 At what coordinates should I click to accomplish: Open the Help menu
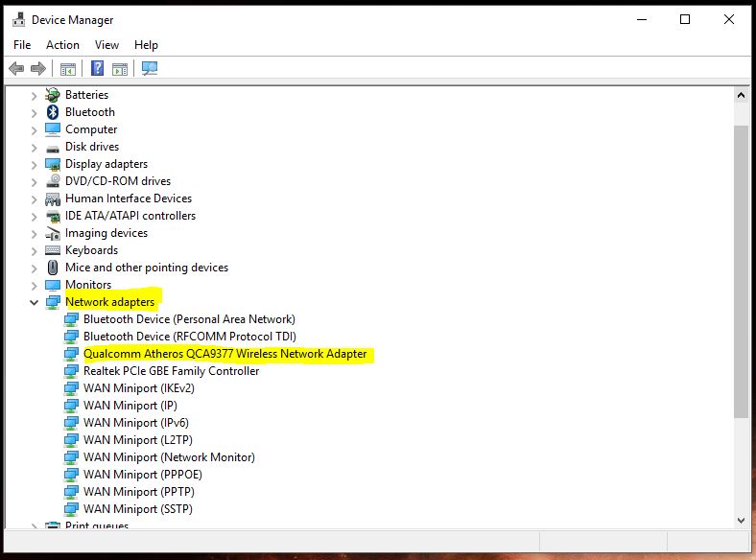pos(146,45)
